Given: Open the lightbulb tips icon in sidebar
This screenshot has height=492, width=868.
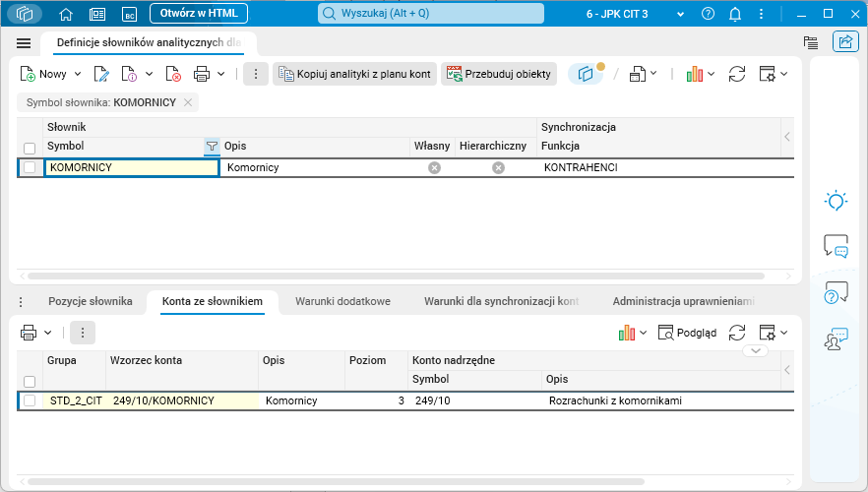Looking at the screenshot, I should coord(836,201).
